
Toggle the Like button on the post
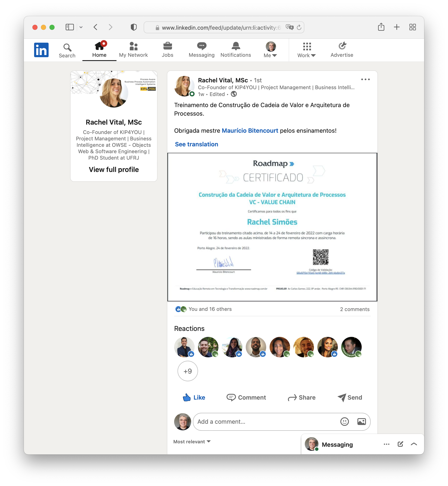194,397
